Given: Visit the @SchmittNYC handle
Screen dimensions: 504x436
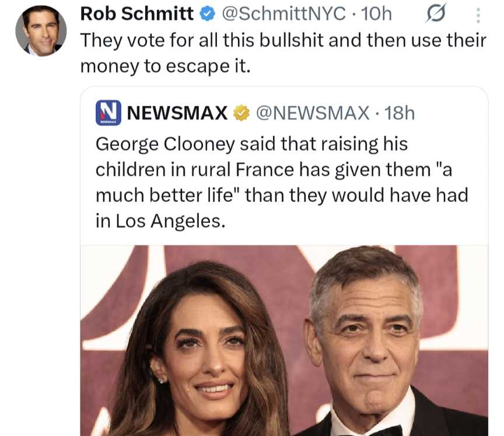Looking at the screenshot, I should 283,14.
